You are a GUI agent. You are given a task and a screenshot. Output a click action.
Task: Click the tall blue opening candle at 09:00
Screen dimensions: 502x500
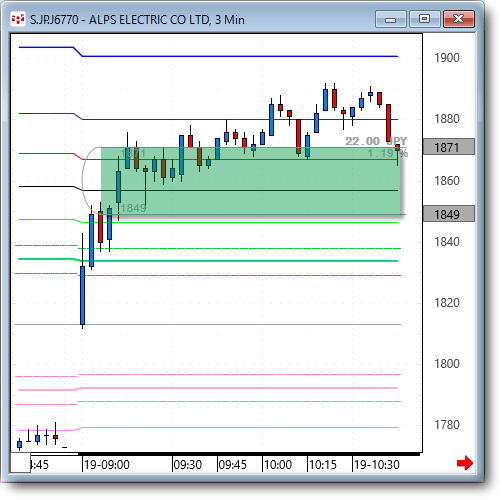[82, 295]
